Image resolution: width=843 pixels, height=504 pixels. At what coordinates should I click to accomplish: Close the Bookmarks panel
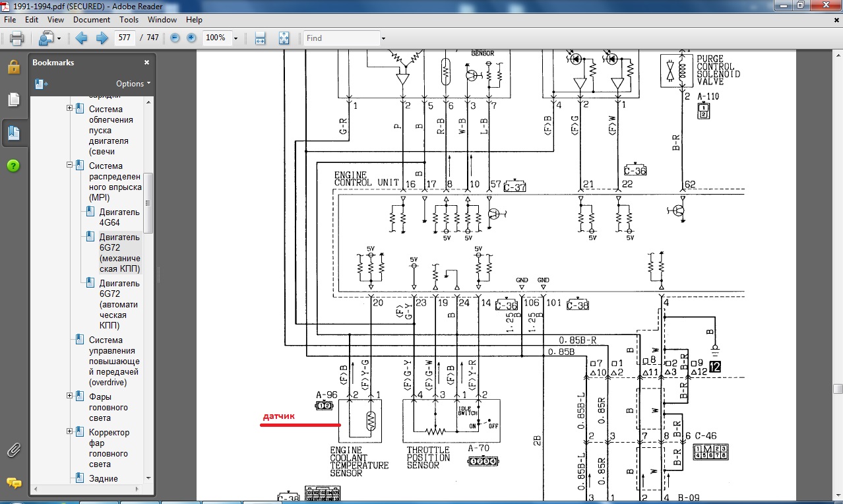click(146, 63)
